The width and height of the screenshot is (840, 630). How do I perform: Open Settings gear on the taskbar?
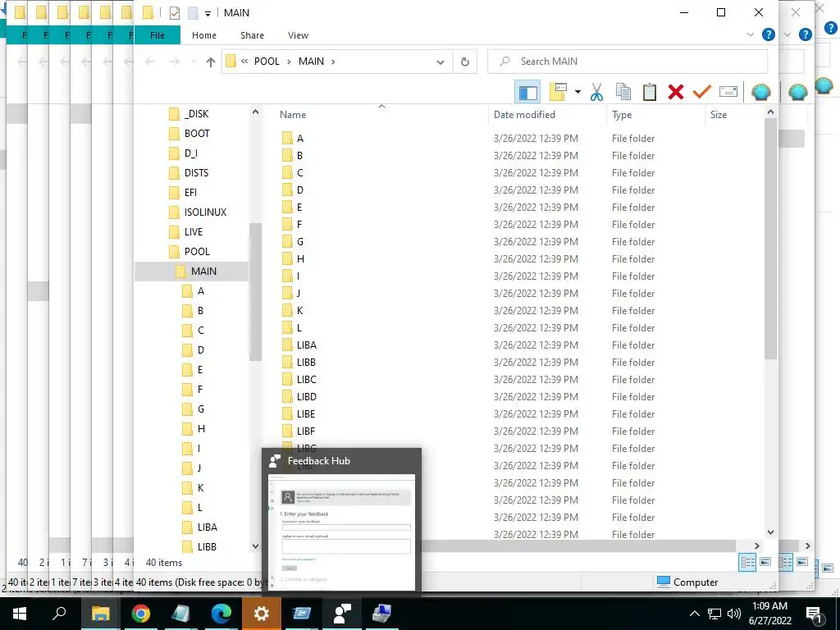[262, 614]
